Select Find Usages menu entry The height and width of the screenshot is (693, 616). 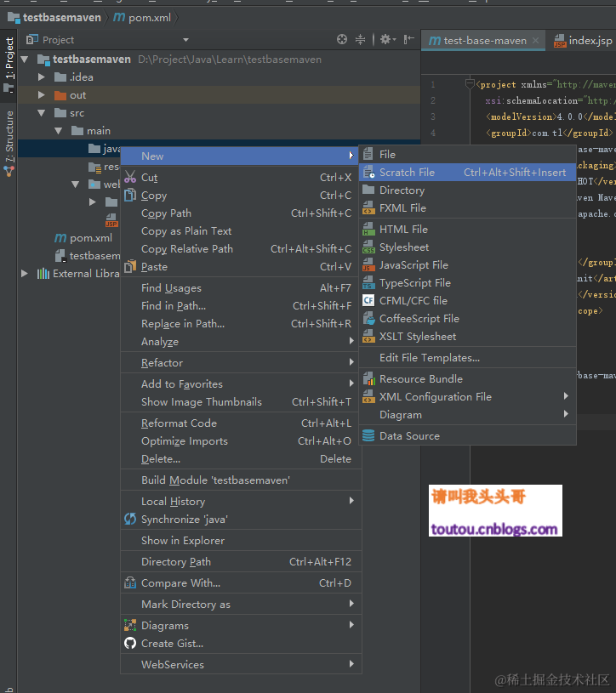click(241, 287)
